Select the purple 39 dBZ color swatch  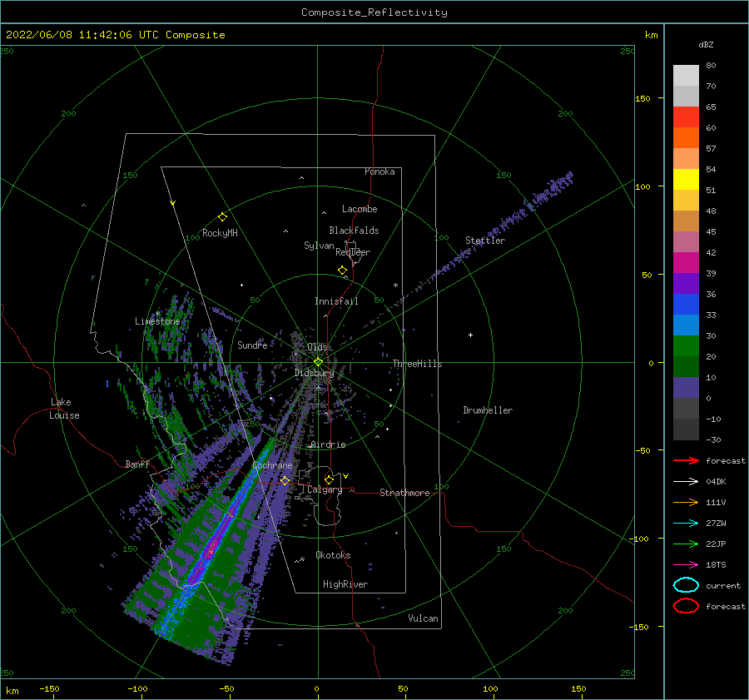[x=686, y=284]
